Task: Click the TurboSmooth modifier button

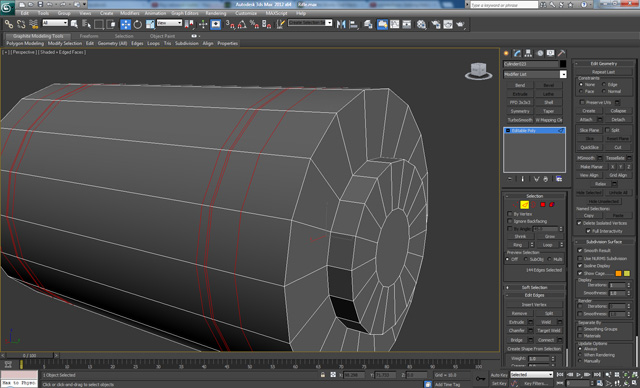Action: [520, 120]
